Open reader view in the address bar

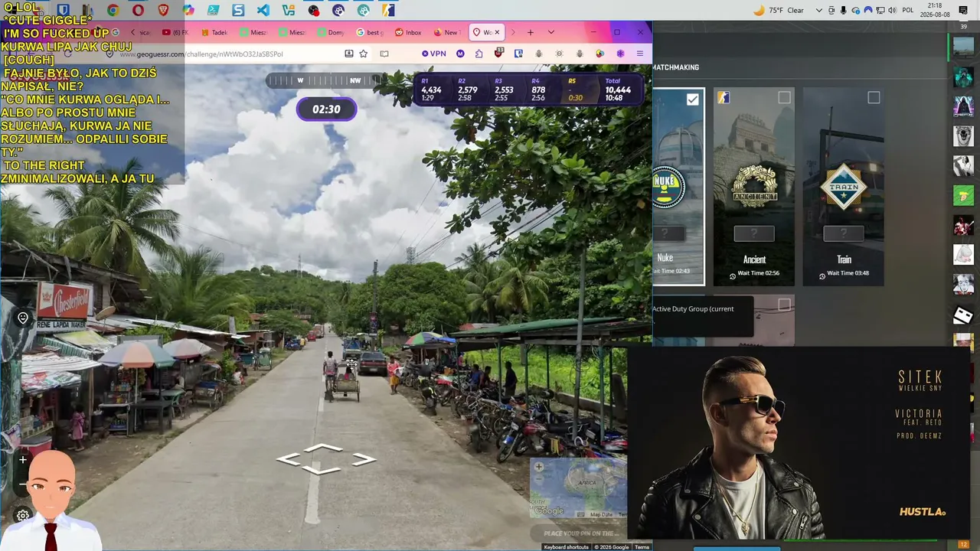(x=384, y=54)
